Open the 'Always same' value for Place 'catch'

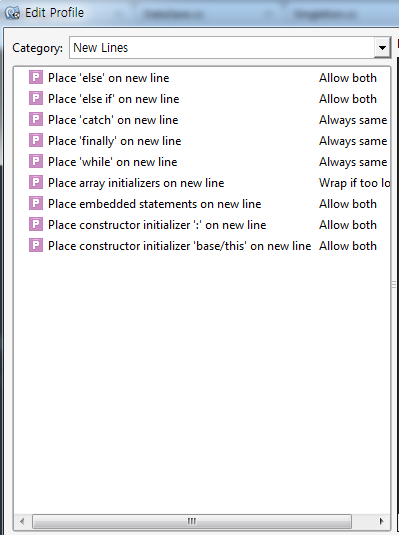[353, 120]
